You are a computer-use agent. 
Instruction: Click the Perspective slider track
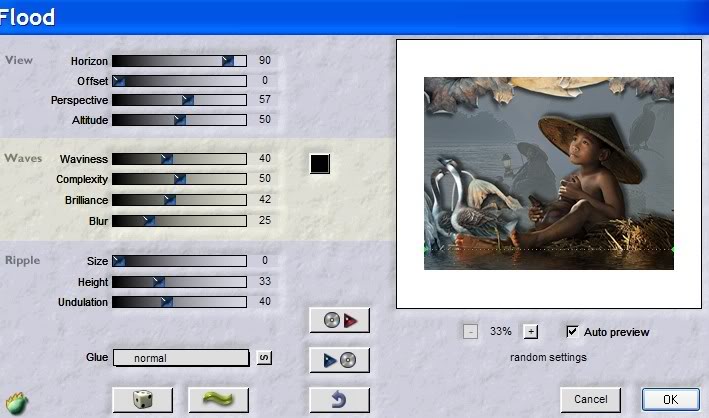point(179,100)
